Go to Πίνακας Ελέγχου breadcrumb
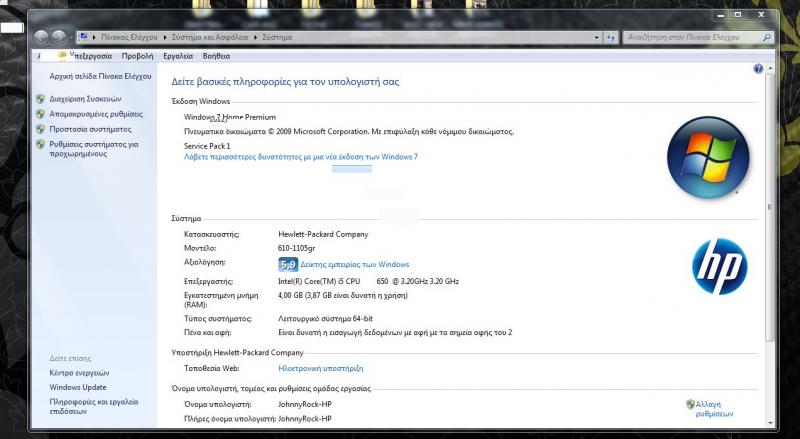The height and width of the screenshot is (439, 800). (x=129, y=37)
